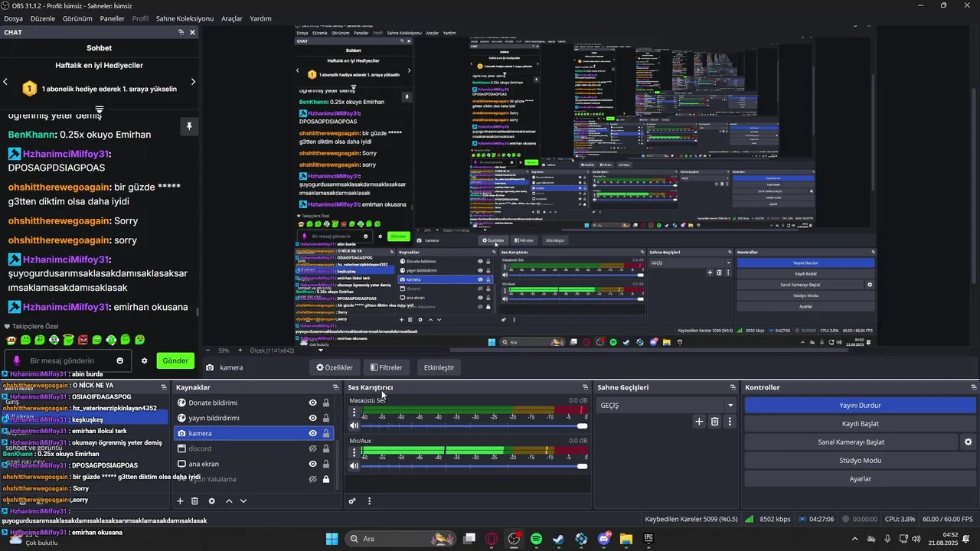
Task: Enable Stüdyo Modu
Action: (861, 461)
